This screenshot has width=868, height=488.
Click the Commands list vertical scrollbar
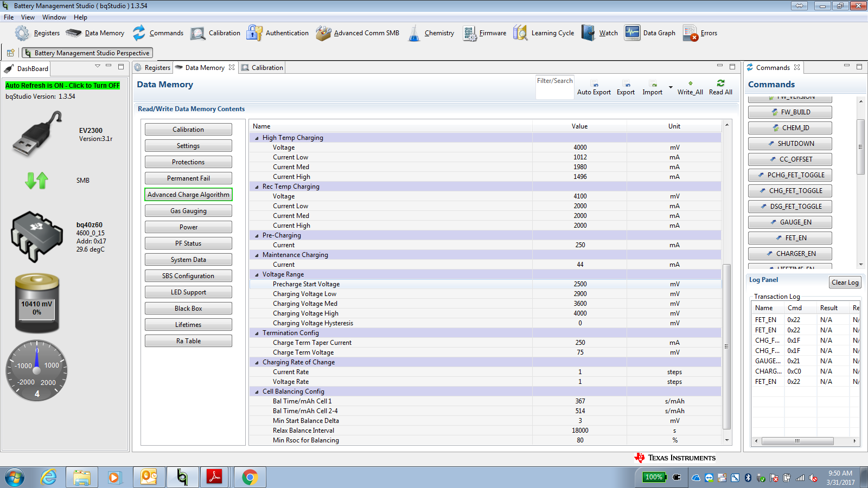(860, 147)
